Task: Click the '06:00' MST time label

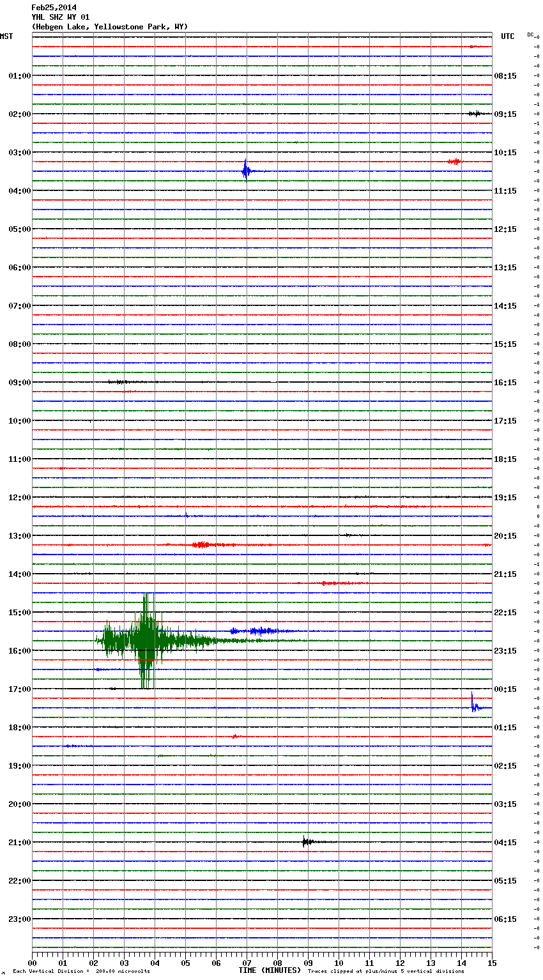Action: coord(19,268)
